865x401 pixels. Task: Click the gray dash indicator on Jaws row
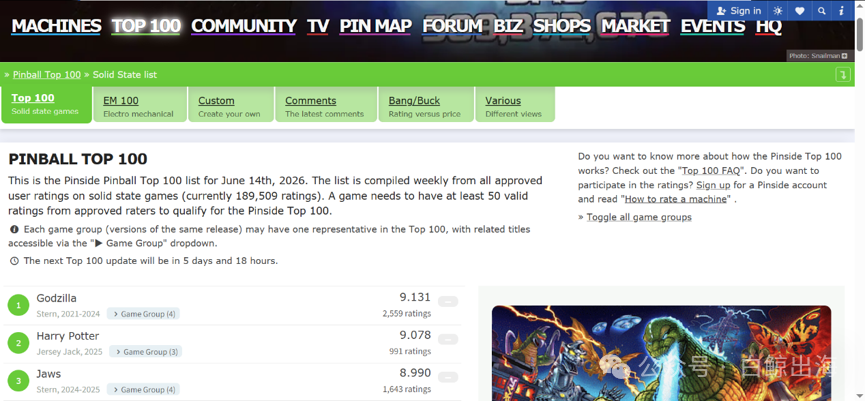tap(448, 377)
